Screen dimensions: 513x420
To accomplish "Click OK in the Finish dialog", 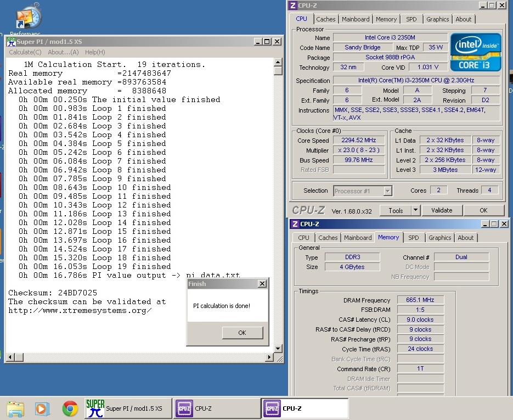I will coord(243,333).
